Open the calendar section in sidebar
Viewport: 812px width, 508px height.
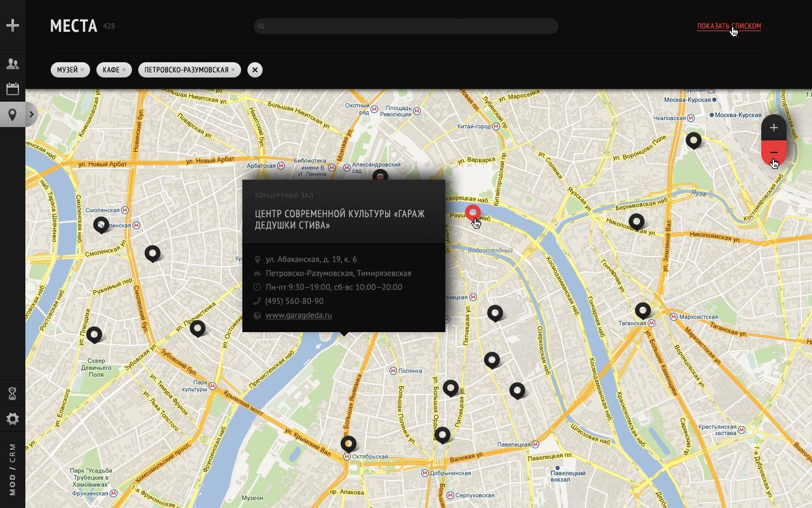[12, 89]
